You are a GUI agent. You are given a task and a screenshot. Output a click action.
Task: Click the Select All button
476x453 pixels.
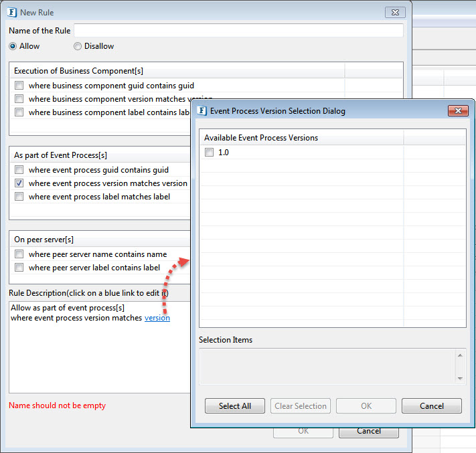tap(235, 406)
